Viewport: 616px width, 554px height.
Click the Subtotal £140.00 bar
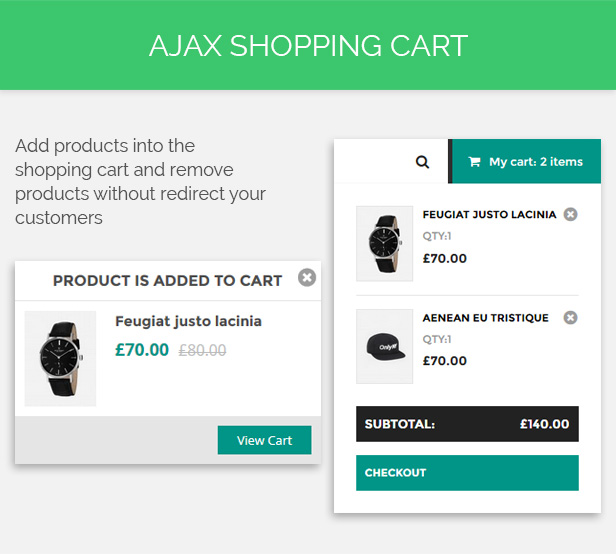pos(467,424)
